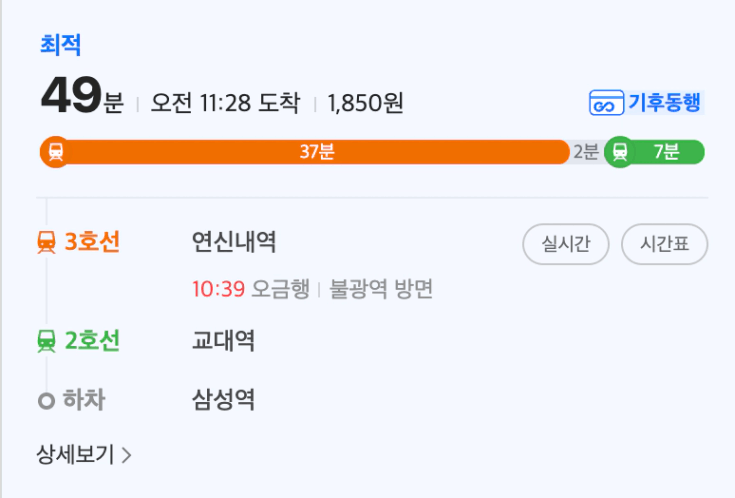Click the 기후동행 label
Viewport: 735px width, 498px height.
point(664,102)
